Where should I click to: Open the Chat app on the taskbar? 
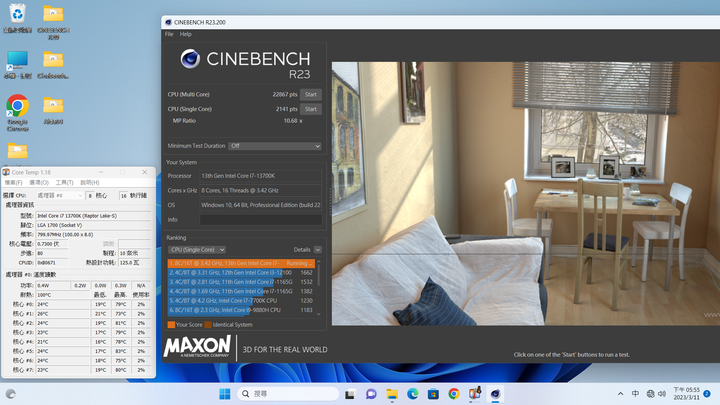point(371,394)
